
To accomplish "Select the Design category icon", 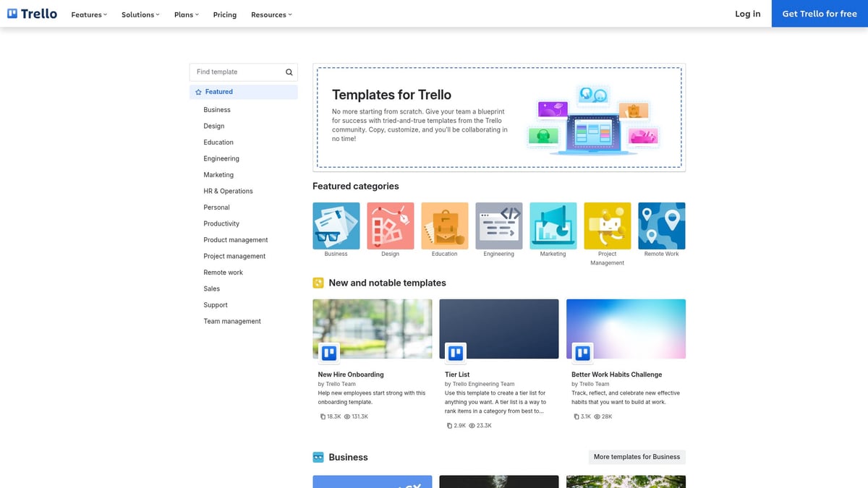I will pyautogui.click(x=390, y=224).
